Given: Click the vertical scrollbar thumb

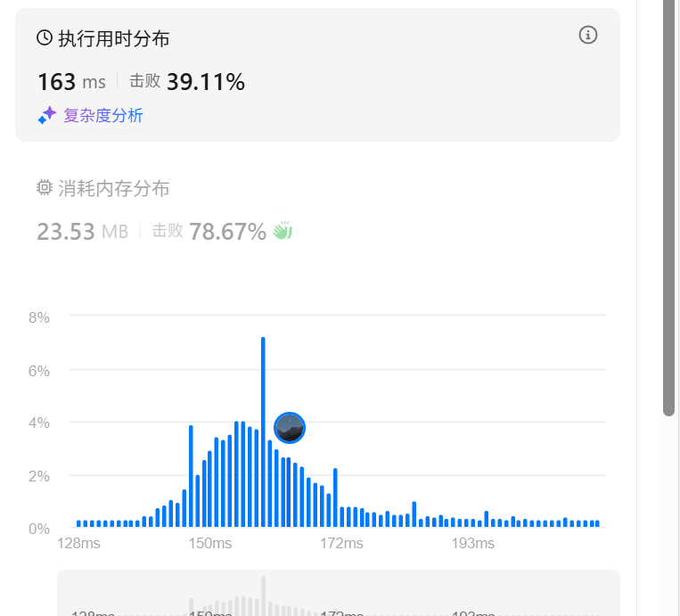Looking at the screenshot, I should point(668,209).
